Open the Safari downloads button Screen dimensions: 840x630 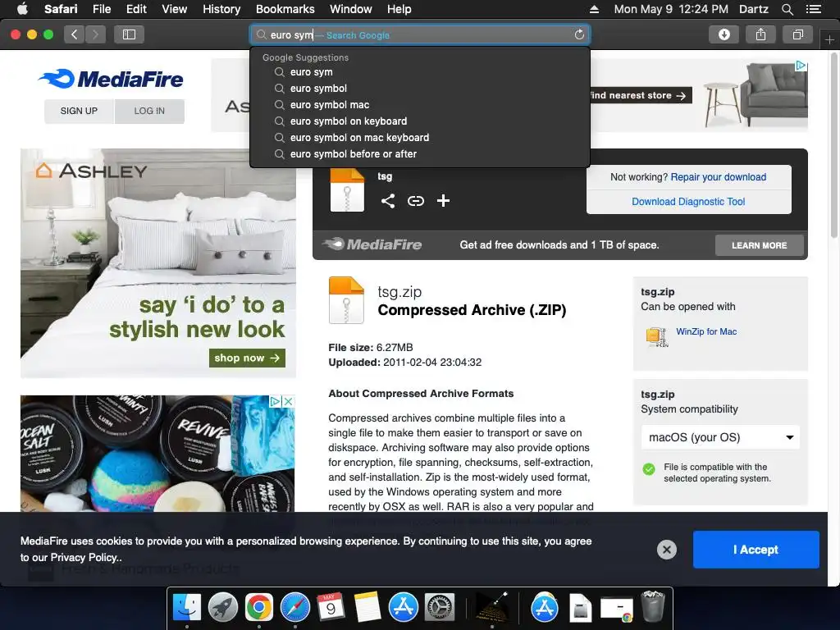click(724, 34)
